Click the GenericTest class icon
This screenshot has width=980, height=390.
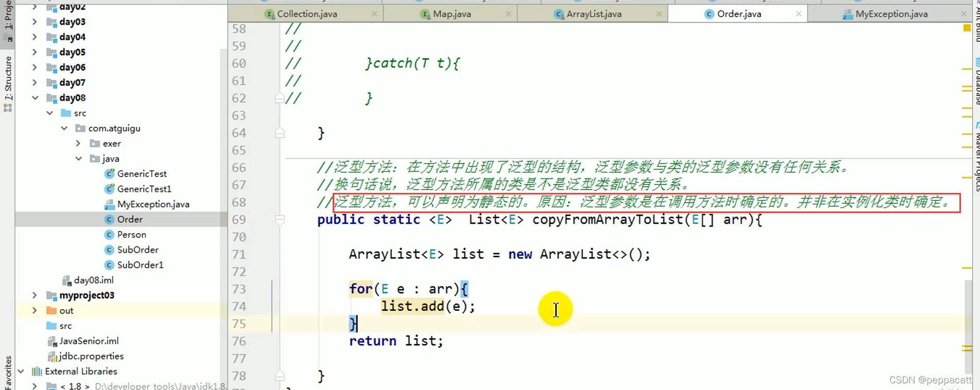coord(109,174)
